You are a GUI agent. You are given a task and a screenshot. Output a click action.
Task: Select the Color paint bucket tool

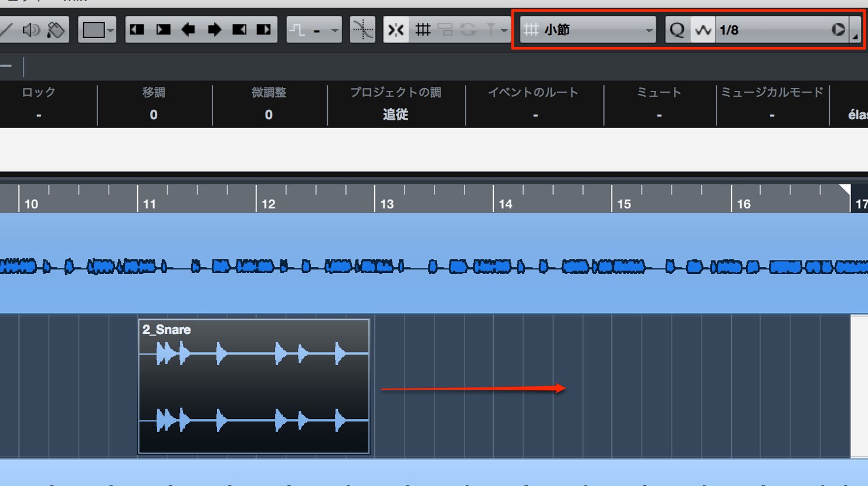56,30
